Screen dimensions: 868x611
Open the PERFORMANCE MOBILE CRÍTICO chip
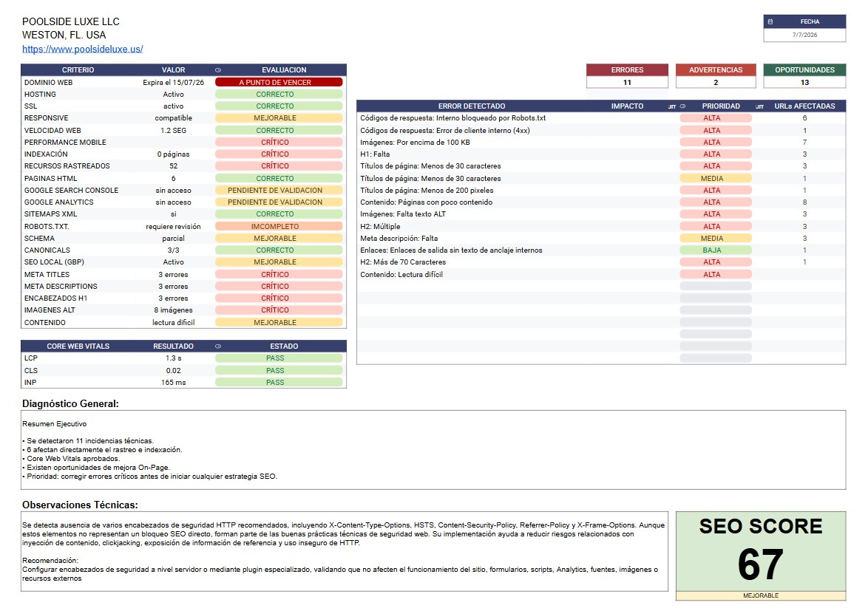(x=279, y=142)
